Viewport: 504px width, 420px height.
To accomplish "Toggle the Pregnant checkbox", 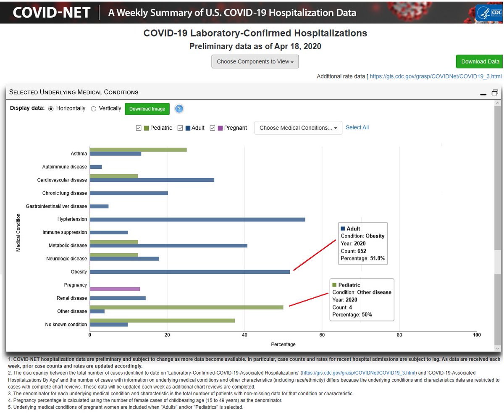I will [213, 128].
